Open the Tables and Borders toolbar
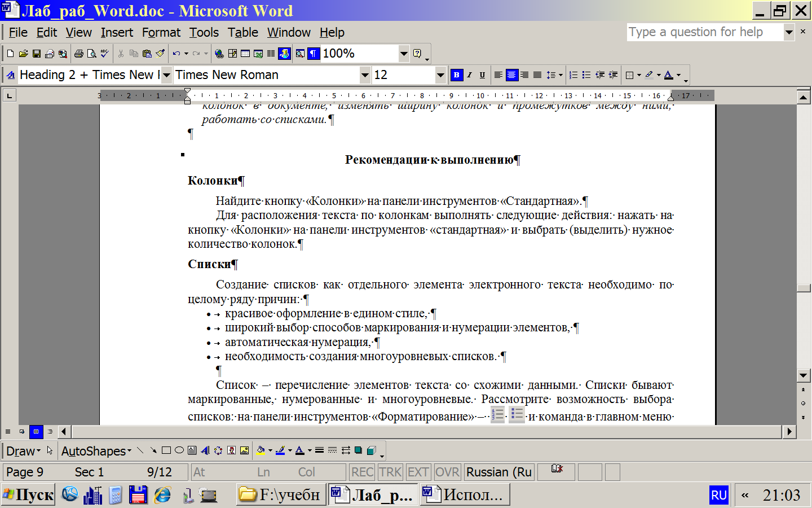Screen dimensions: 812x508 click(232, 54)
